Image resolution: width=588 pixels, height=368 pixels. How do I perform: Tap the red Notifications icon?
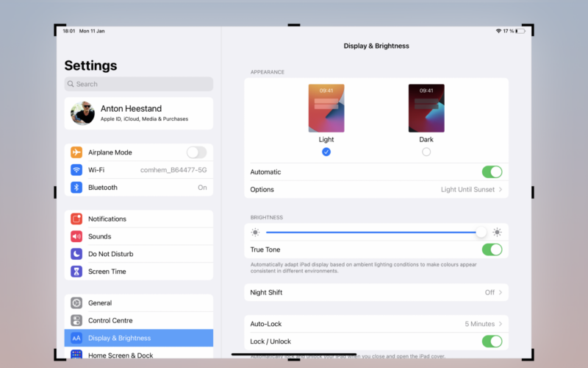(x=76, y=219)
